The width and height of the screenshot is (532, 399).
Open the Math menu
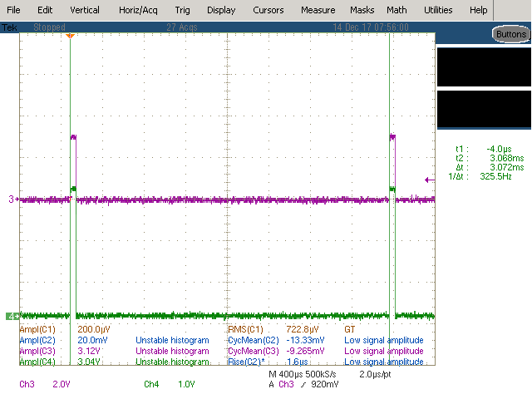click(x=397, y=10)
